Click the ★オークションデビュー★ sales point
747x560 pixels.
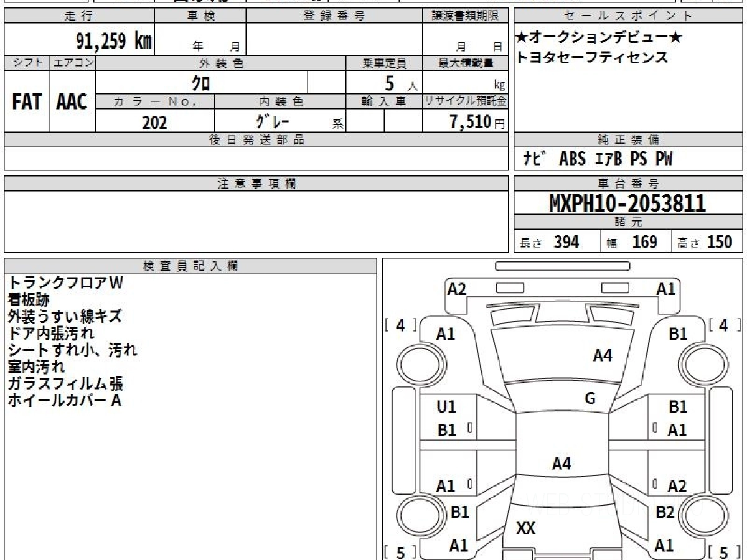point(599,38)
